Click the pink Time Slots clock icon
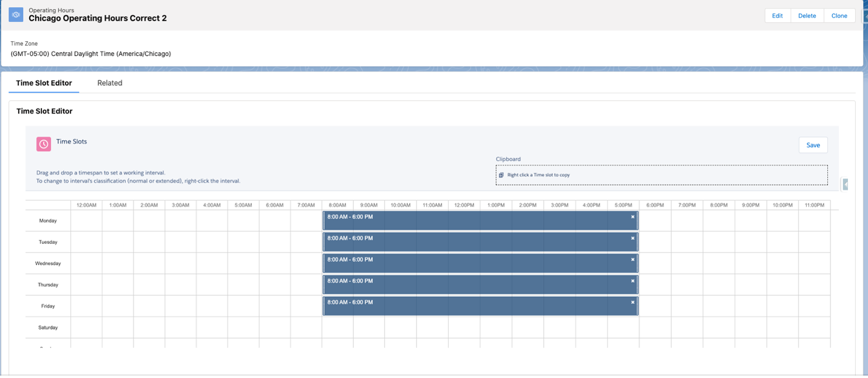The image size is (868, 378). click(44, 144)
